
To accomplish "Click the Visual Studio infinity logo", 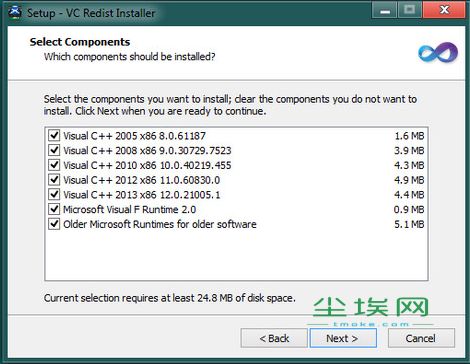I will click(x=438, y=52).
